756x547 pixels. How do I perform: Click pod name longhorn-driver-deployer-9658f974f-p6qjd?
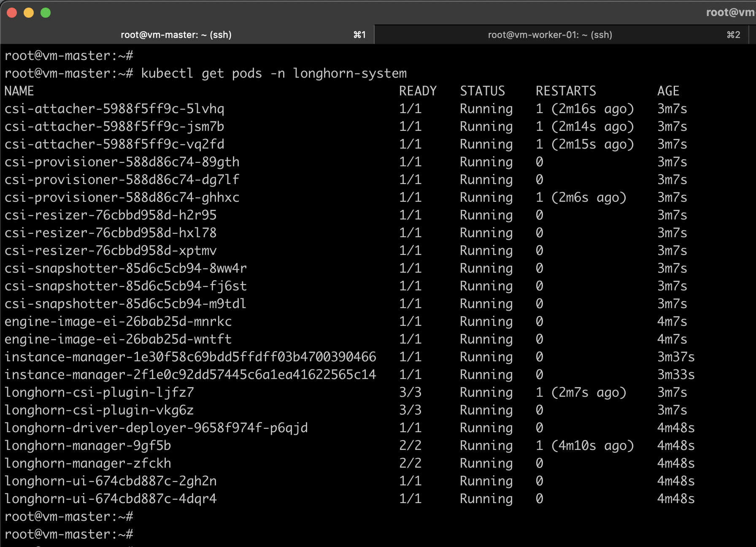click(x=156, y=428)
